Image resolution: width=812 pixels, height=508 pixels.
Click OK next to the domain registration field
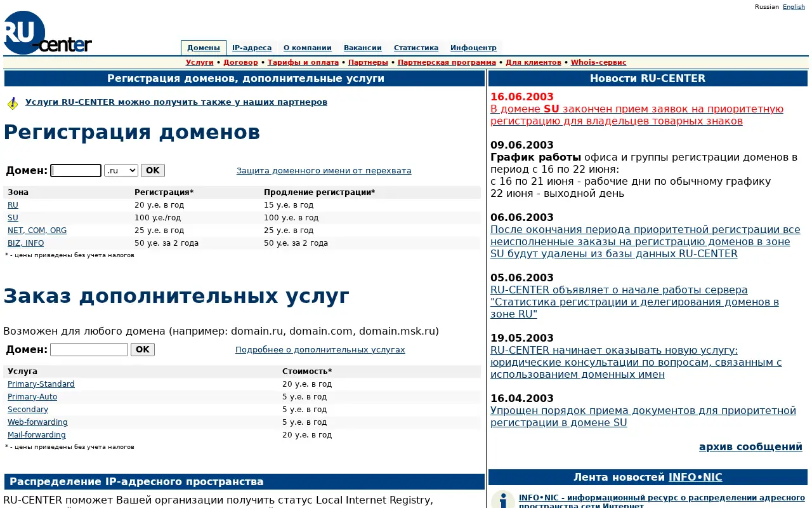[153, 170]
